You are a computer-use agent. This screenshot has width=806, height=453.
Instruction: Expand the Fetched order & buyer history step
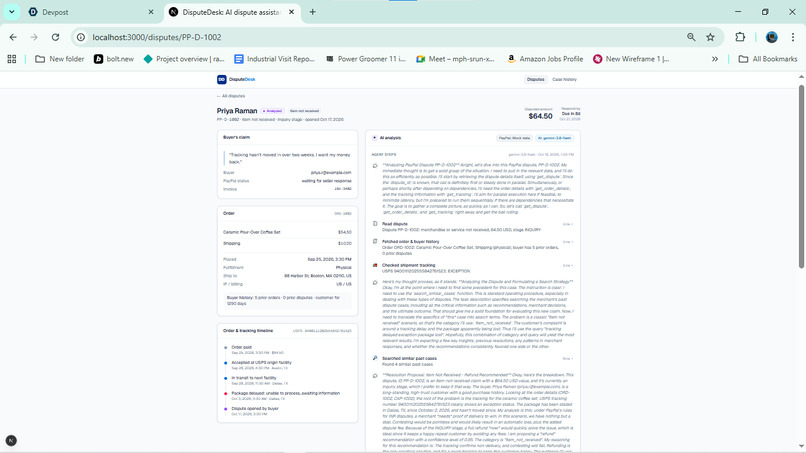pyautogui.click(x=567, y=242)
